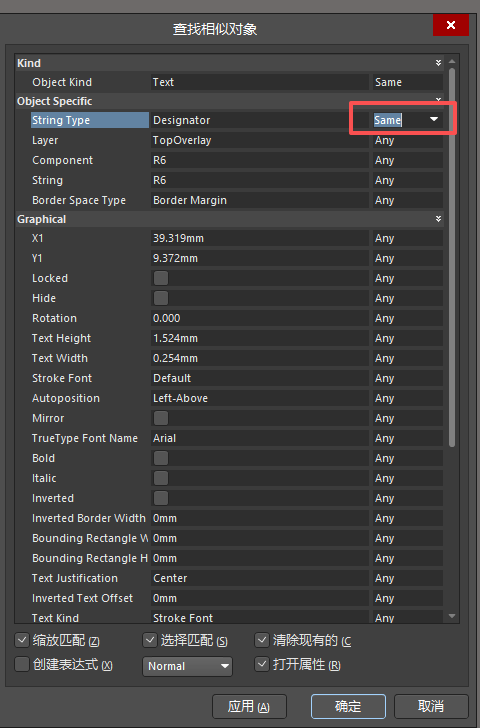Click the Rotation value 0.000
The width and height of the screenshot is (480, 728).
point(259,318)
